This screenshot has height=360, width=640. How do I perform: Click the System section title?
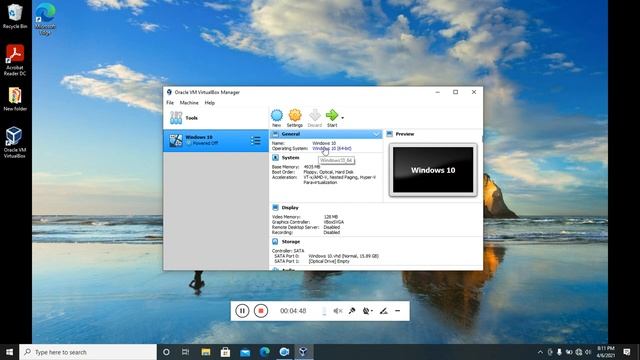point(290,158)
